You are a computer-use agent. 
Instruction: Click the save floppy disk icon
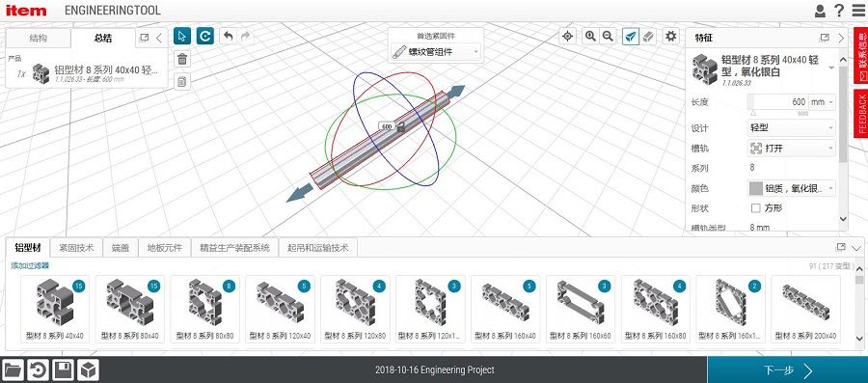(x=64, y=369)
